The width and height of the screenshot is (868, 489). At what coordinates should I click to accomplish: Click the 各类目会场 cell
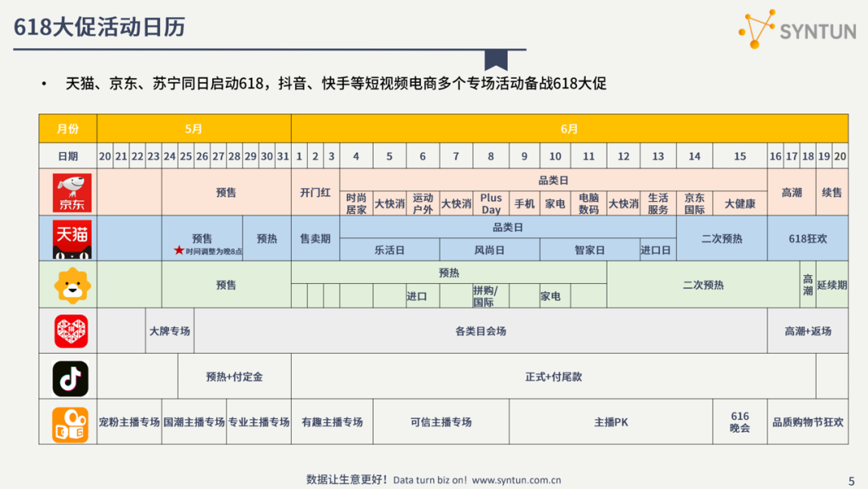point(481,331)
